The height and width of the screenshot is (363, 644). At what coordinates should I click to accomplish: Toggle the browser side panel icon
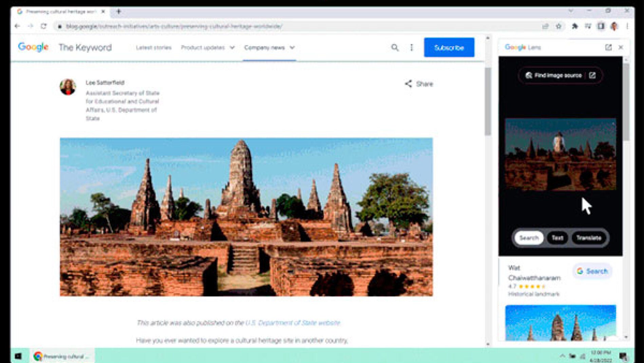click(601, 26)
